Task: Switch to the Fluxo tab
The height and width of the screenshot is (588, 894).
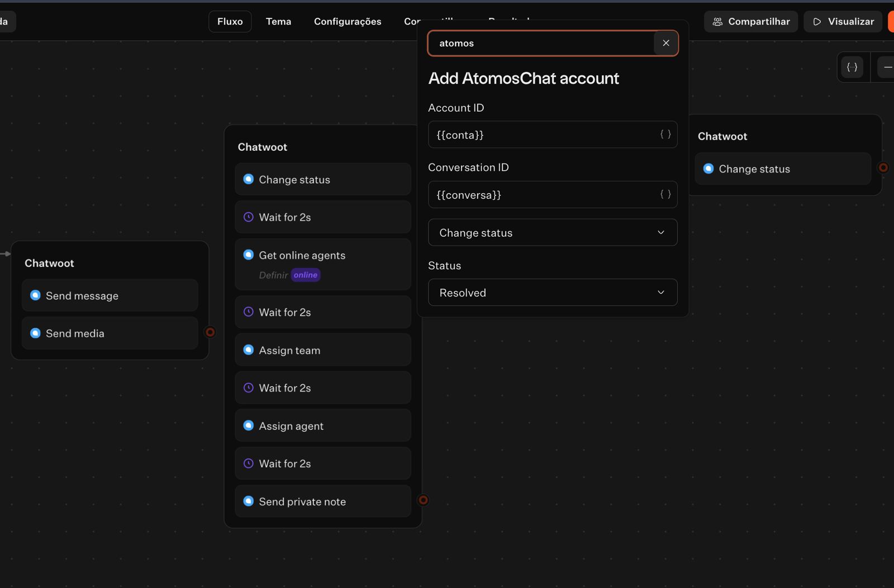Action: coord(230,22)
